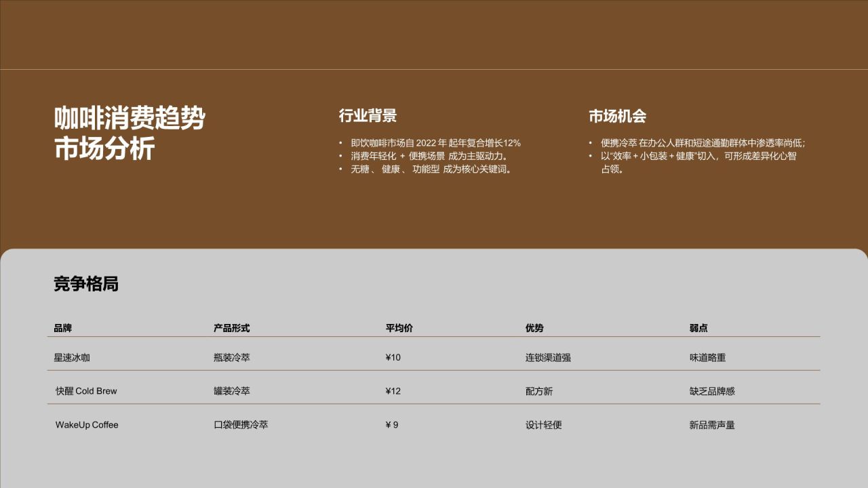Select bullet about 2022 年复合增长12%
868x488 pixels.
pos(435,143)
